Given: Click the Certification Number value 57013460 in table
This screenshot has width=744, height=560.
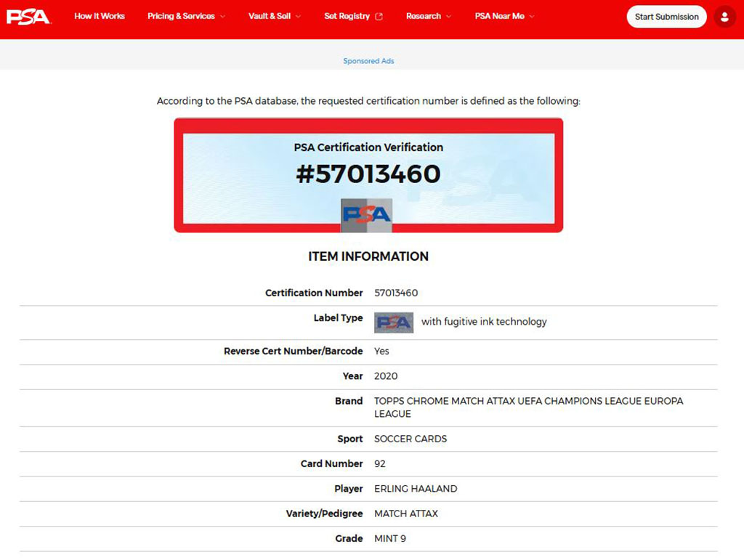Looking at the screenshot, I should [396, 293].
